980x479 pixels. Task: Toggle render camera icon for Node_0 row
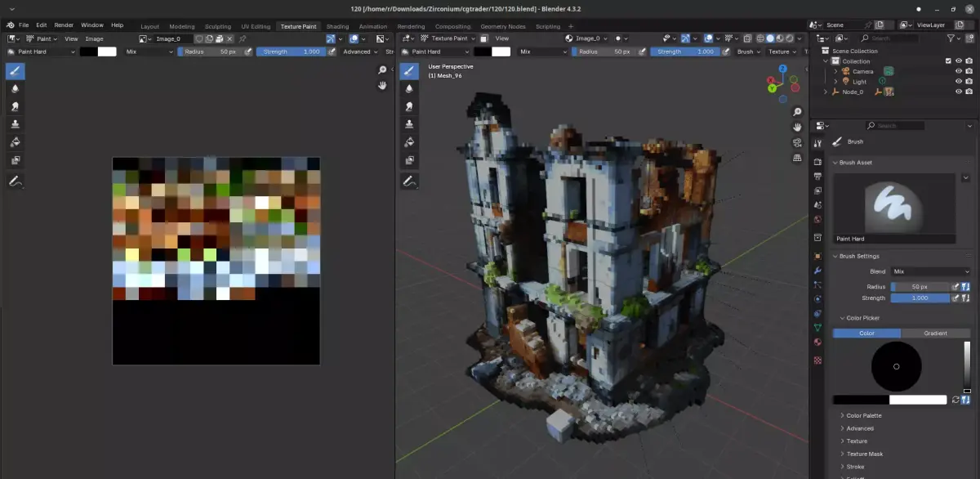coord(969,92)
